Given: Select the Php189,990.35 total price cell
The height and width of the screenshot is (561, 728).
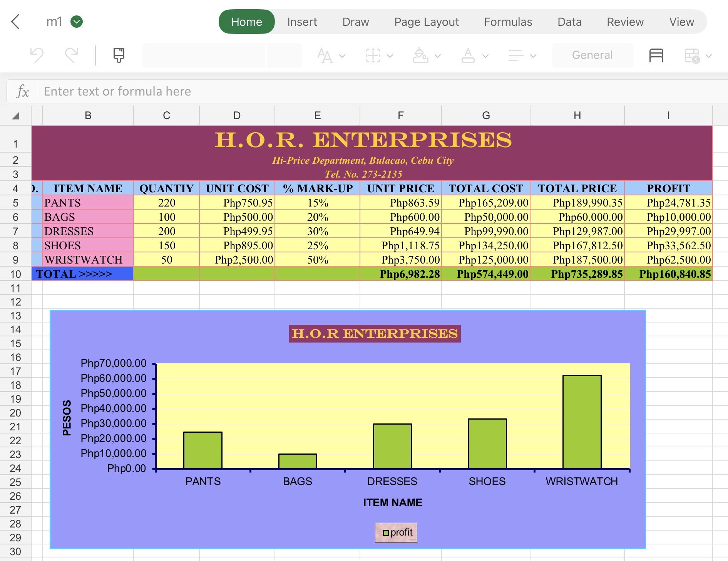Looking at the screenshot, I should [x=577, y=203].
